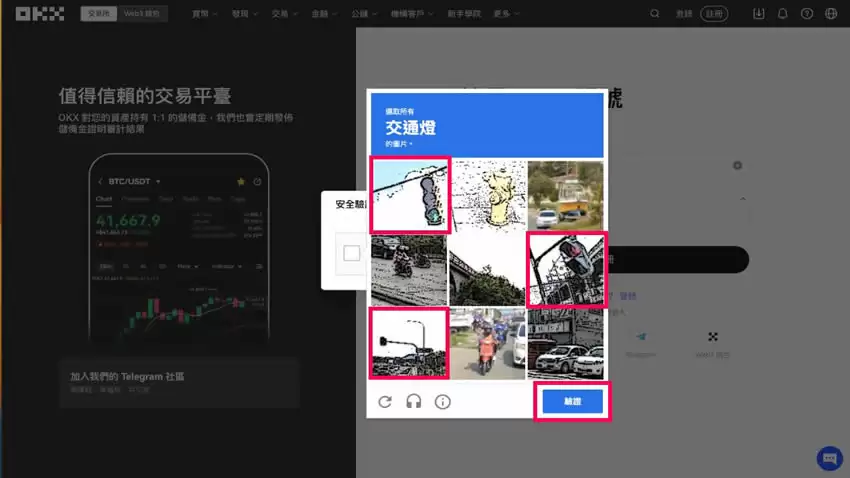Select the sketched motorcyclists on road tile
Image resolution: width=850 pixels, height=478 pixels.
pyautogui.click(x=409, y=270)
